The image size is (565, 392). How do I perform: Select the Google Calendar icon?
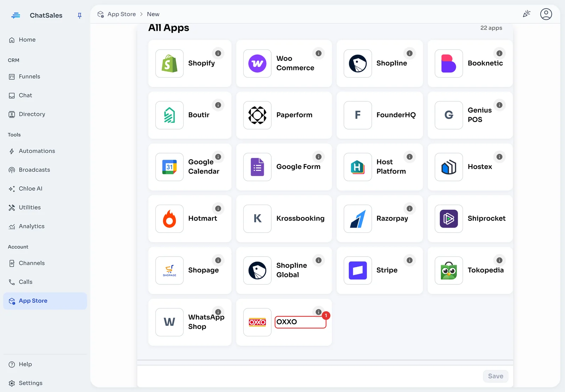[x=169, y=167]
